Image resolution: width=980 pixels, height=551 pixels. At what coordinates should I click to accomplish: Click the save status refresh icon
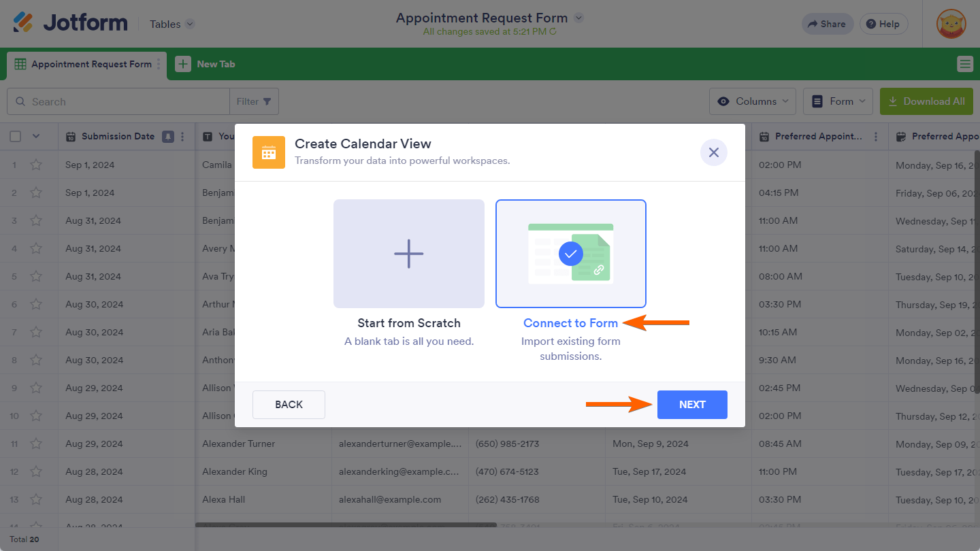point(553,32)
